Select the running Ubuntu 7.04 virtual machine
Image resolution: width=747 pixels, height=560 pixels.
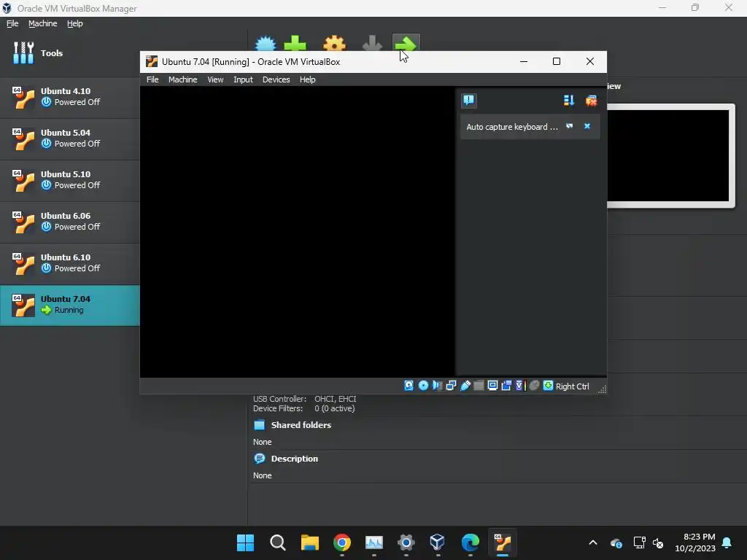69,305
